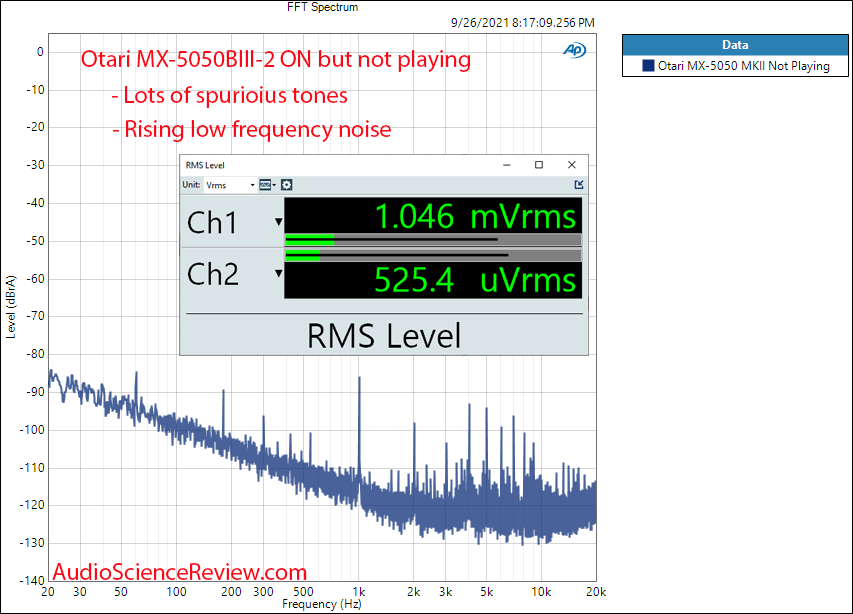The height and width of the screenshot is (614, 853).
Task: Click the pop-out icon in RMS Level toolbar
Action: [579, 185]
